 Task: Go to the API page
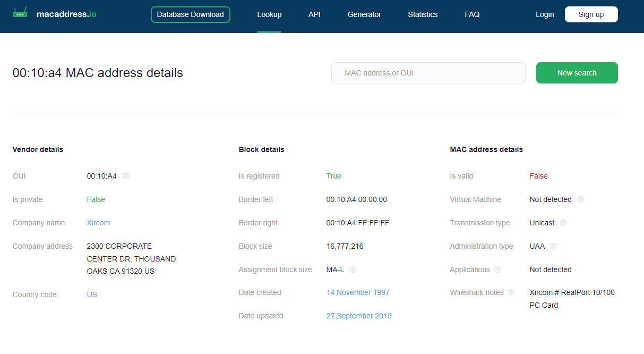click(x=314, y=14)
